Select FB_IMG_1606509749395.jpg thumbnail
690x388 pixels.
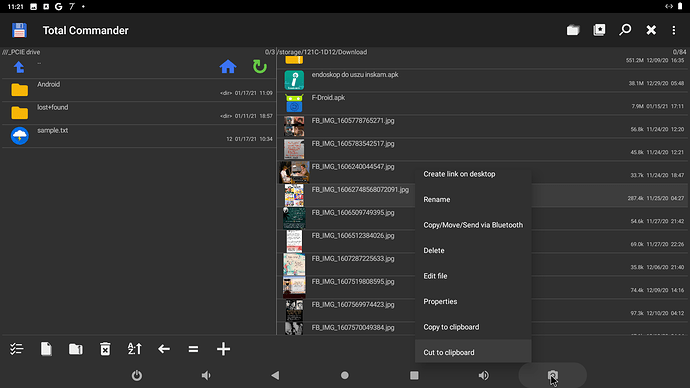click(x=294, y=218)
